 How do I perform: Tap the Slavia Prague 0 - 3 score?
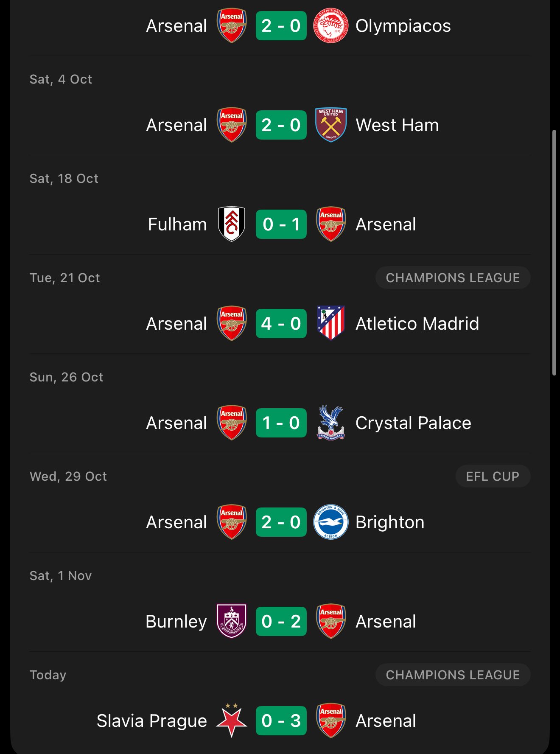coord(281,720)
